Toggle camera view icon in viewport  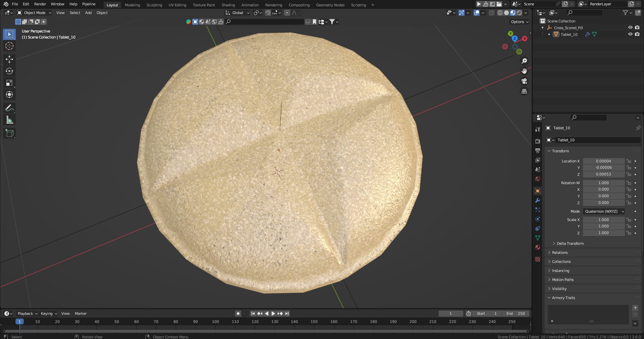tap(524, 81)
